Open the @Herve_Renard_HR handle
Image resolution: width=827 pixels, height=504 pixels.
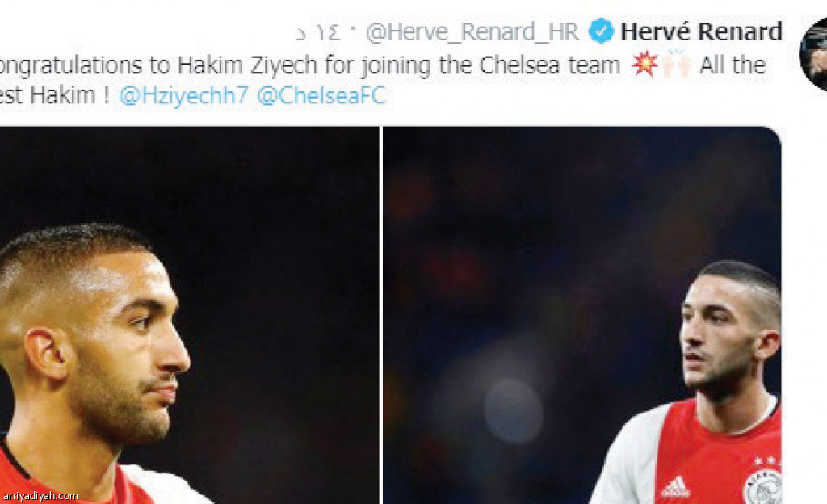click(x=472, y=32)
